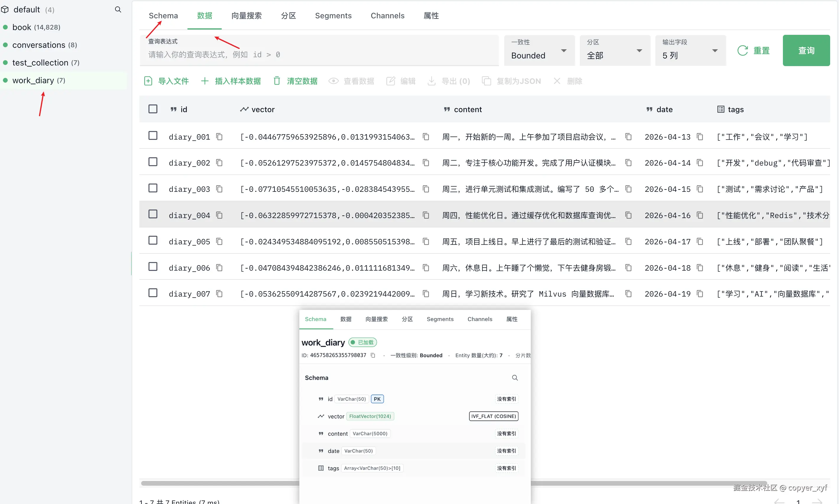Click 没有索引 badge for the id field
The image size is (839, 504).
507,399
